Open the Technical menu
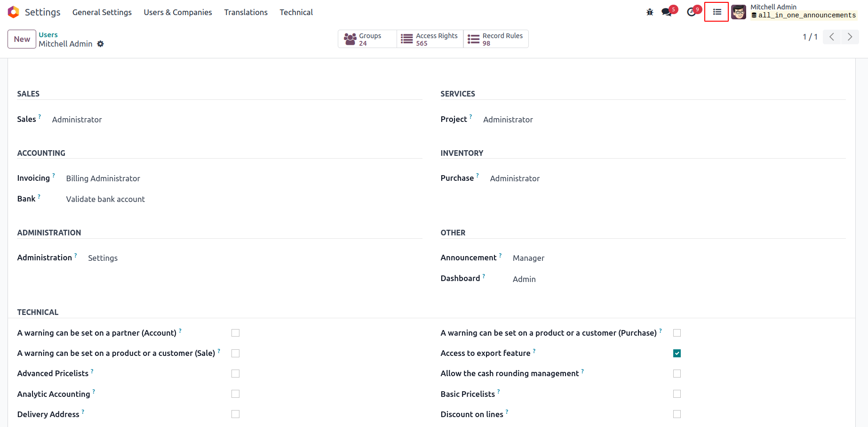 point(296,12)
